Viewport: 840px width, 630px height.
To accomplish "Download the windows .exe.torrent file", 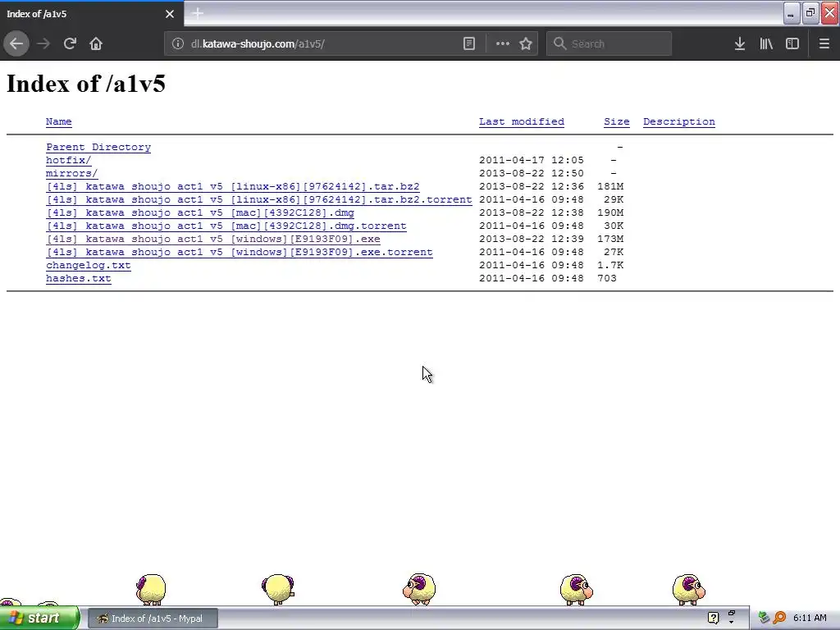I will point(240,252).
